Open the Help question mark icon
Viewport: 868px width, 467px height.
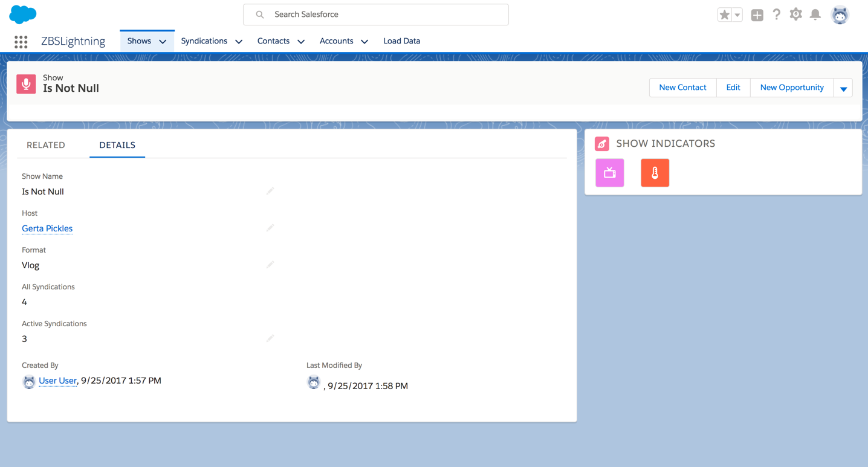[777, 14]
